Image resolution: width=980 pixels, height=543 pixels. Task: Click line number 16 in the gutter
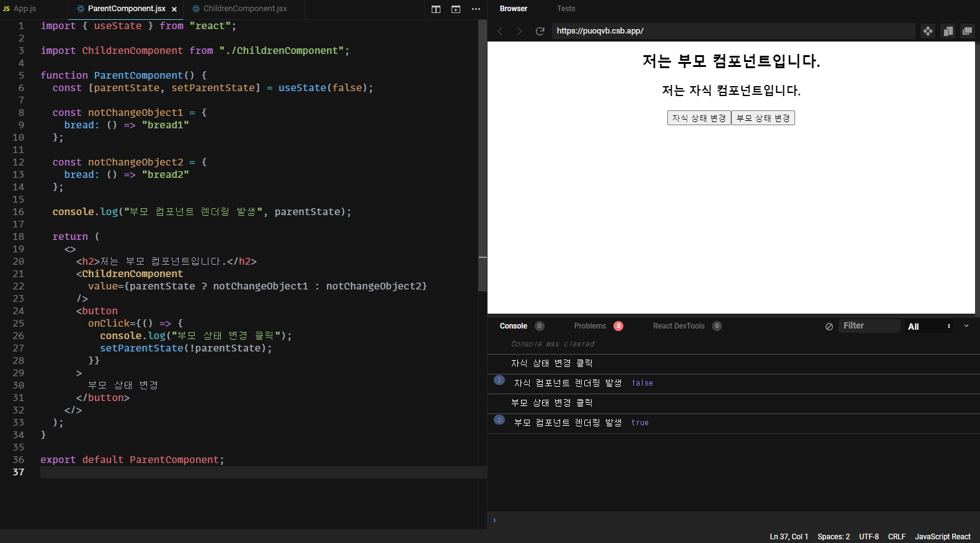point(19,212)
